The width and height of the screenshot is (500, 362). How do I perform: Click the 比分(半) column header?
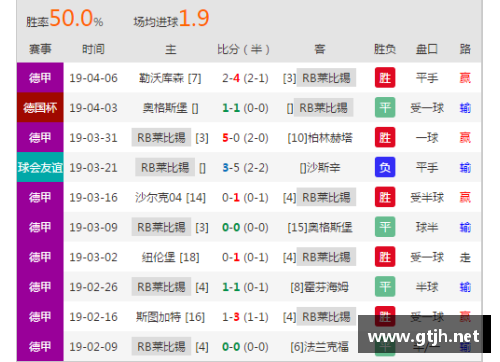click(243, 49)
